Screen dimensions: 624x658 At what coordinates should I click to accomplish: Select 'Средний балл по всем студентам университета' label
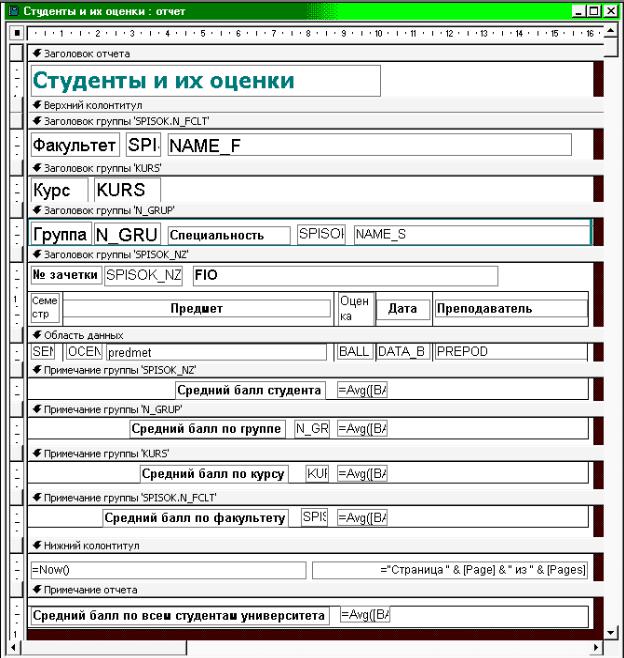(x=180, y=616)
